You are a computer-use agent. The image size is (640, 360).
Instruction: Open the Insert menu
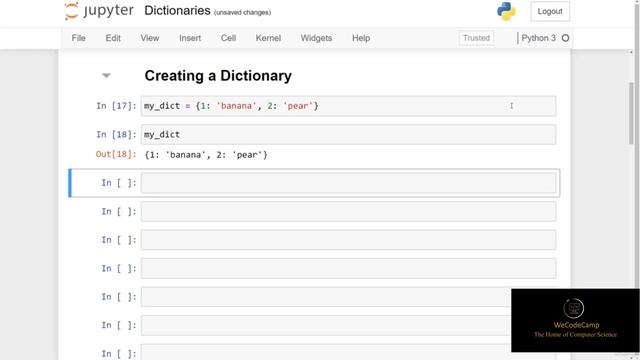point(190,38)
